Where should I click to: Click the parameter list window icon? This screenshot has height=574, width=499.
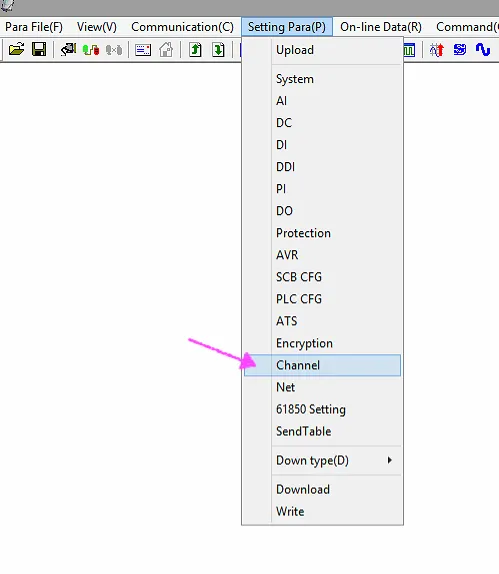pos(143,50)
